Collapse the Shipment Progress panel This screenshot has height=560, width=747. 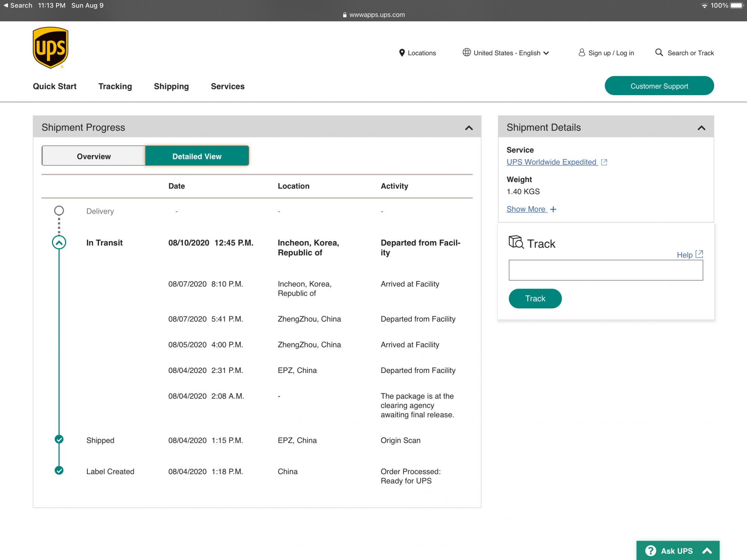[x=469, y=128]
